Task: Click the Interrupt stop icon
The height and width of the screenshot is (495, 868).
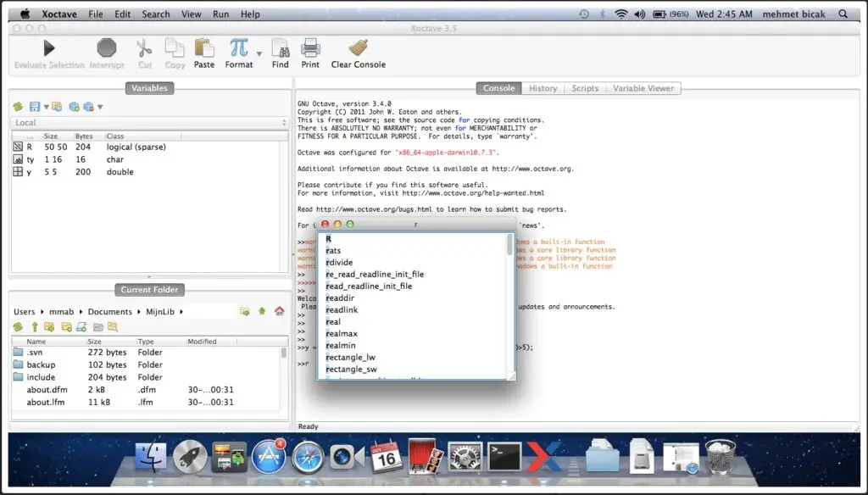Action: [x=107, y=48]
